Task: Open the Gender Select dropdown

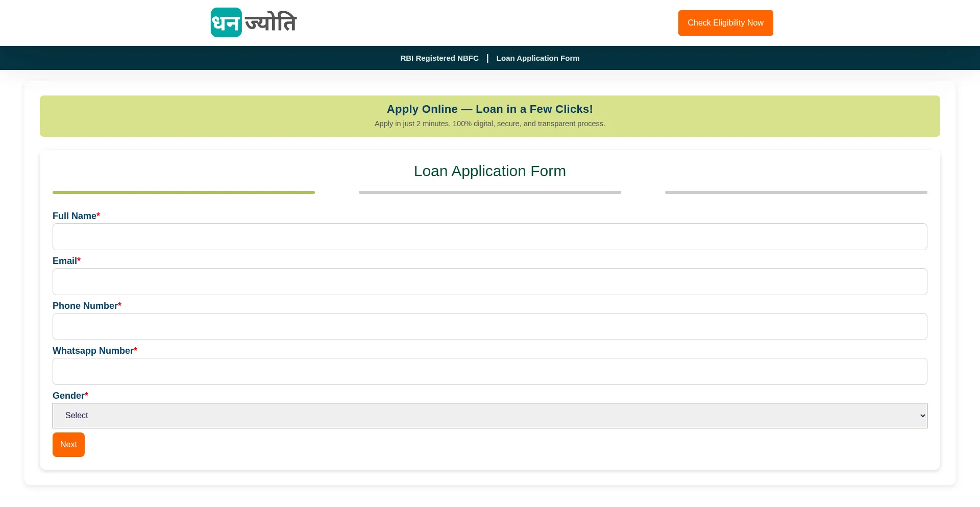Action: (489, 416)
